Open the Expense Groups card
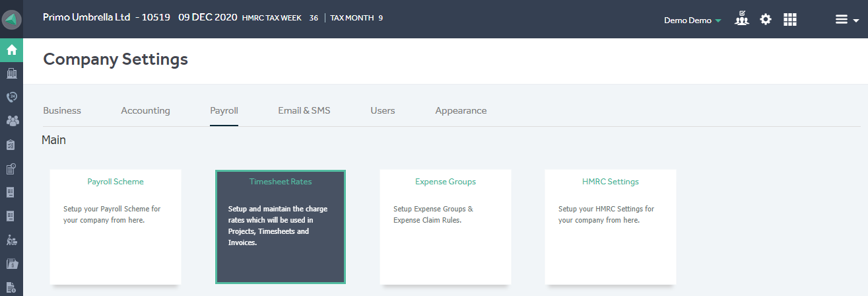The image size is (868, 296). click(446, 227)
